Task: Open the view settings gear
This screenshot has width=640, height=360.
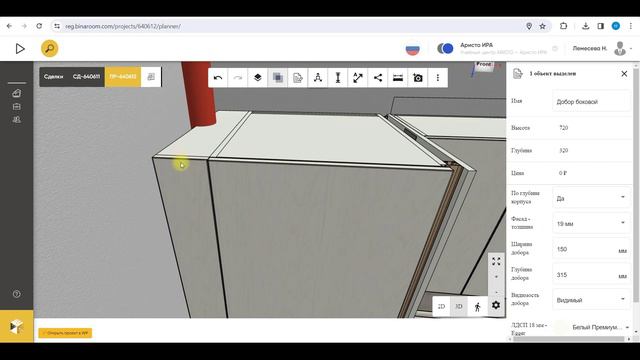Action: pos(496,305)
